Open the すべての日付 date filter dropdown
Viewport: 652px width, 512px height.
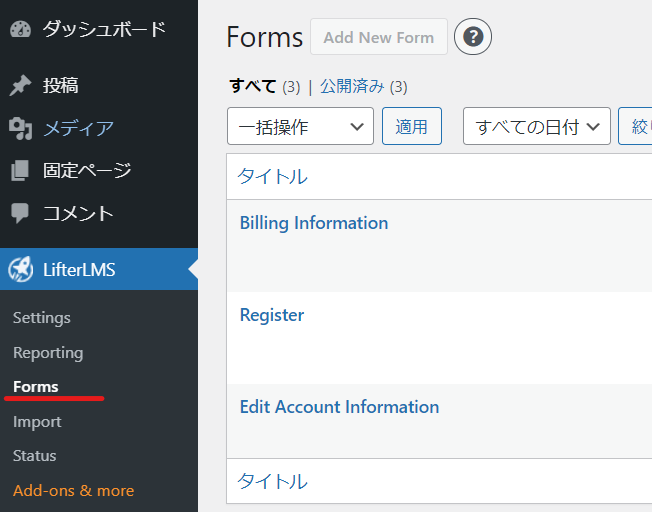click(x=537, y=126)
